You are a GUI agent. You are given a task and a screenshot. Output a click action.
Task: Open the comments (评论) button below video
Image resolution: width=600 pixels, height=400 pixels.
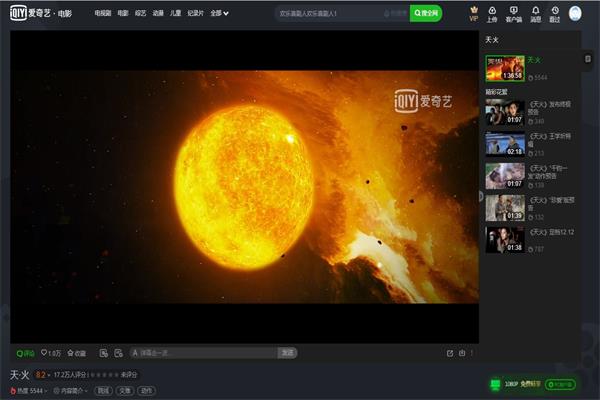[25, 353]
